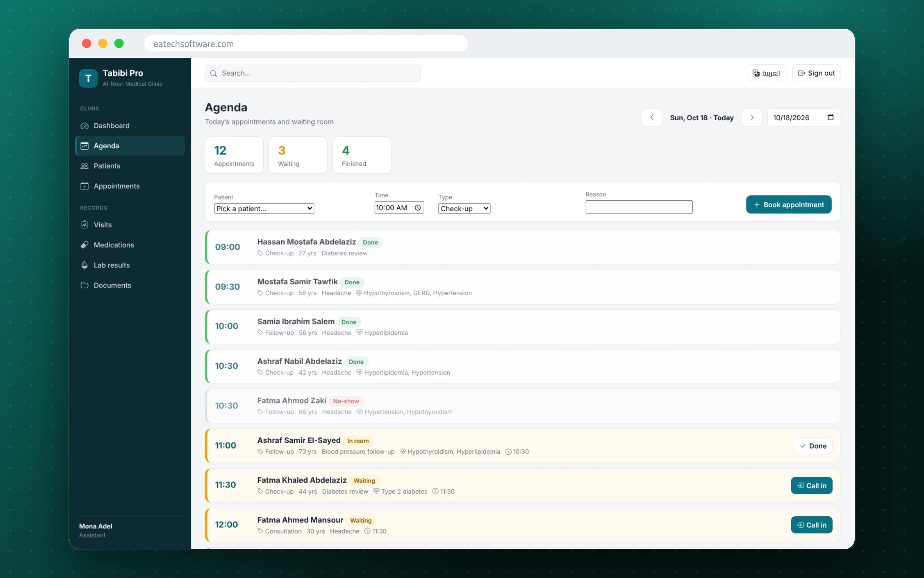The height and width of the screenshot is (578, 924).
Task: Click the 10:00 AM time field
Action: tap(399, 208)
